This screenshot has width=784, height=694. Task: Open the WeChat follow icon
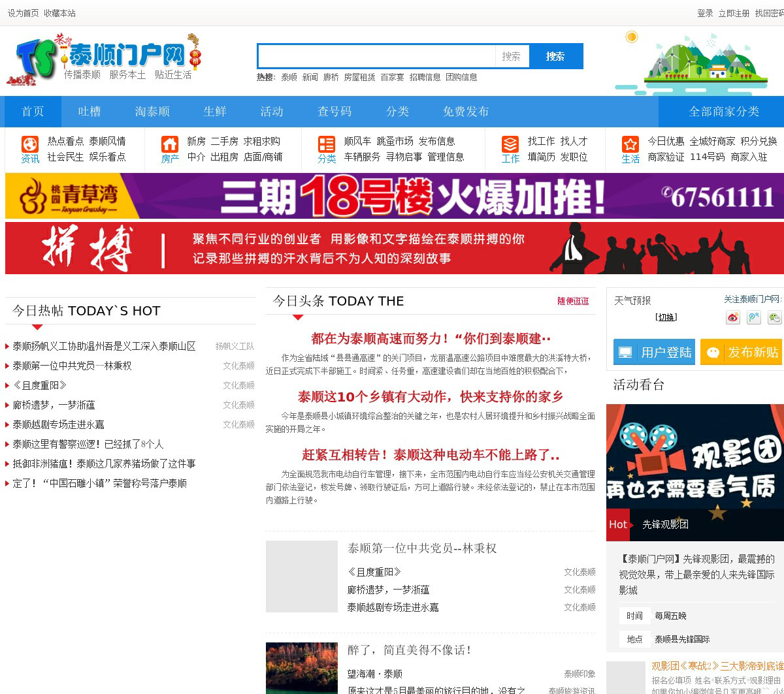(775, 317)
